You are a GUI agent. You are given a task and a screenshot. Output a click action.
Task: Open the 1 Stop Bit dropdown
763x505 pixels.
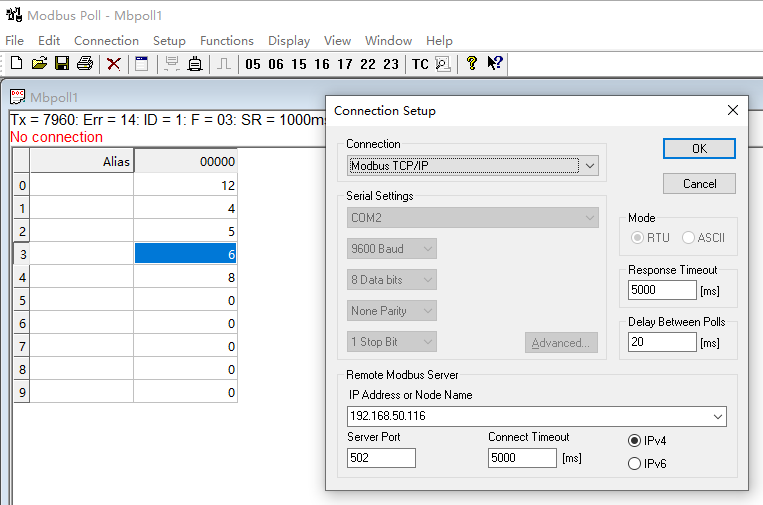point(392,342)
